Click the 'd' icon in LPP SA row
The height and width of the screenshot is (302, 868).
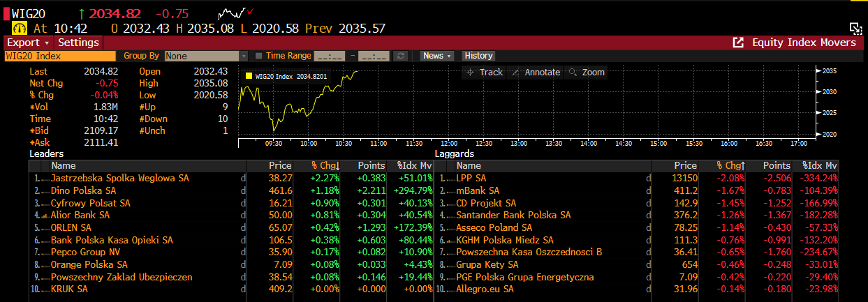click(648, 179)
